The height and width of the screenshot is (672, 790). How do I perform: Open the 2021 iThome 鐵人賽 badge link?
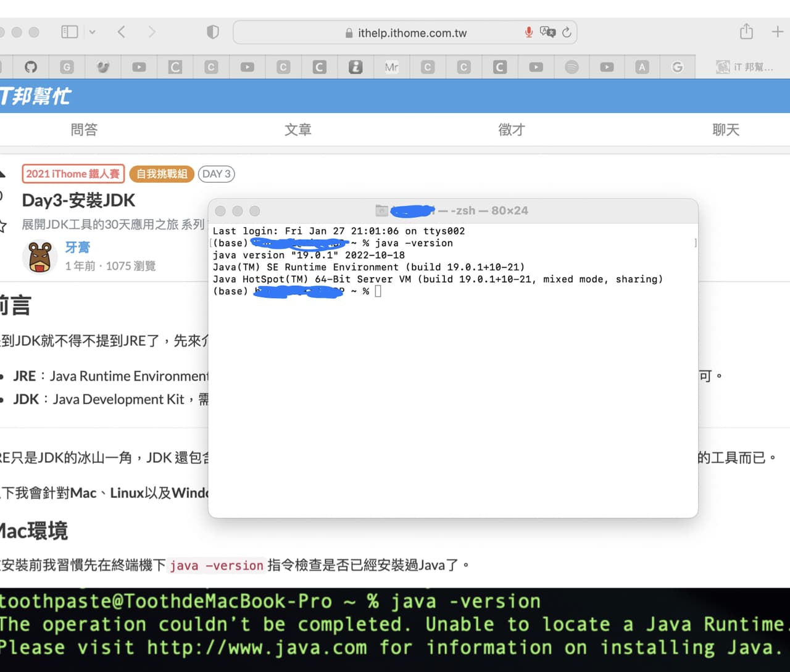point(73,173)
